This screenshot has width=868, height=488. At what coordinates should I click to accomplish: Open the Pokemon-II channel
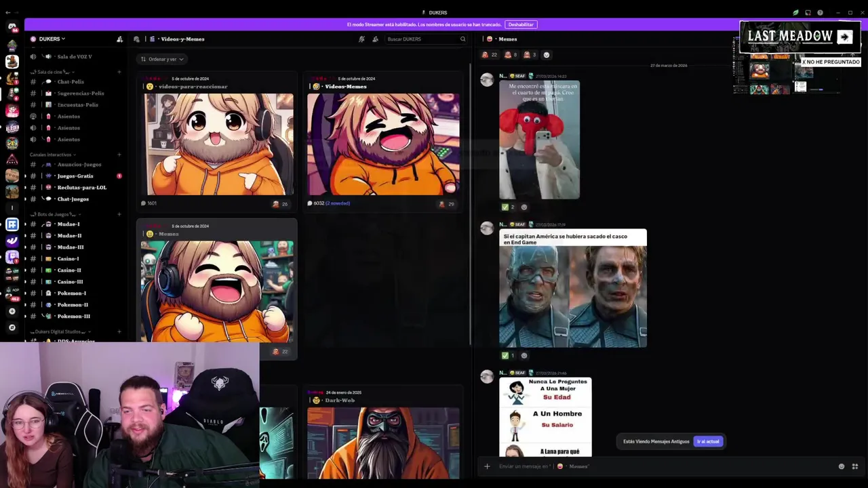tap(75, 305)
